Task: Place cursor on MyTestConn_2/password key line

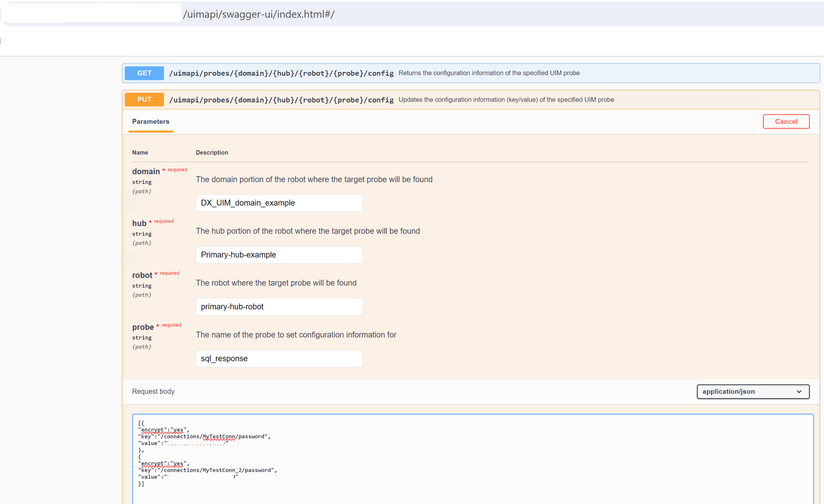Action: tap(207, 470)
